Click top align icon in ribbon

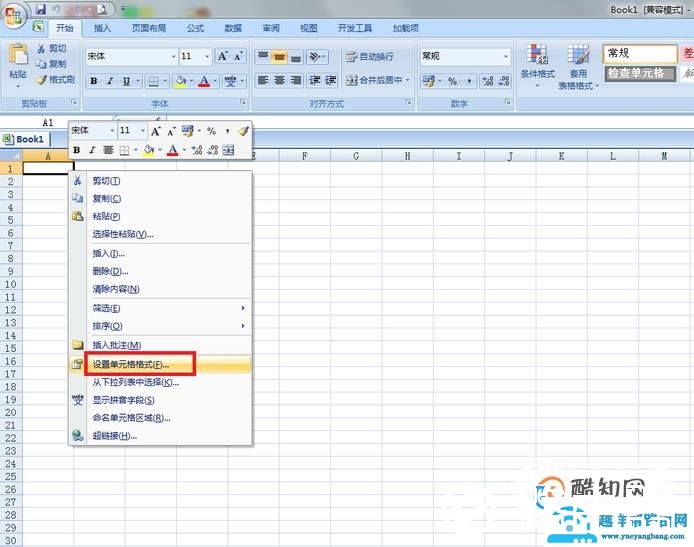pyautogui.click(x=263, y=57)
